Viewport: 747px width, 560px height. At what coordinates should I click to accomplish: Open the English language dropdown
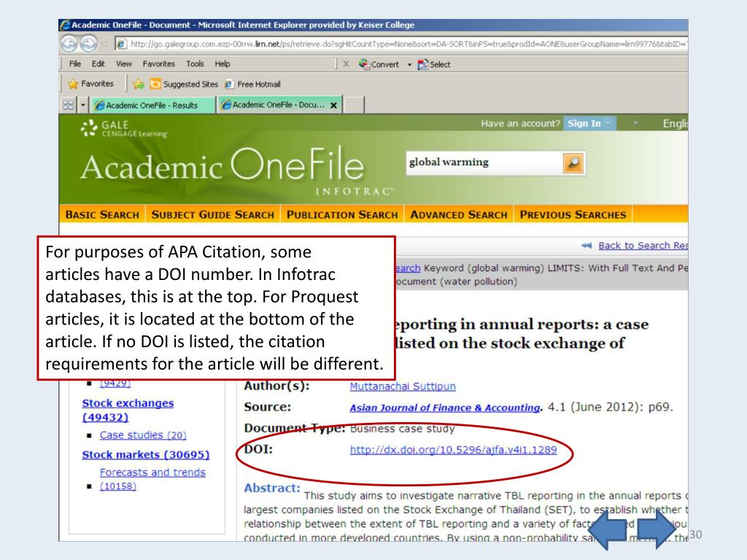pyautogui.click(x=675, y=124)
